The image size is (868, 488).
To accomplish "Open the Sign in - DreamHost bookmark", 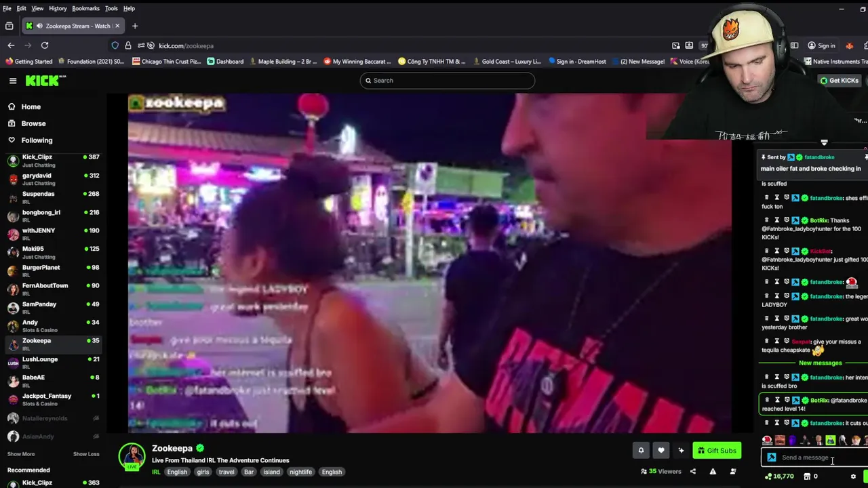I will [577, 61].
